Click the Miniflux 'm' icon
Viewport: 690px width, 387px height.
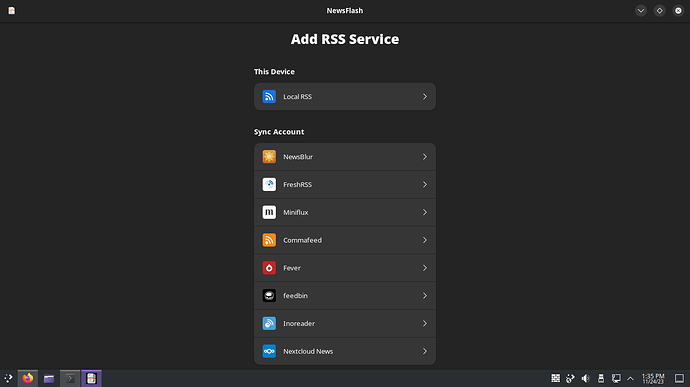pyautogui.click(x=269, y=212)
